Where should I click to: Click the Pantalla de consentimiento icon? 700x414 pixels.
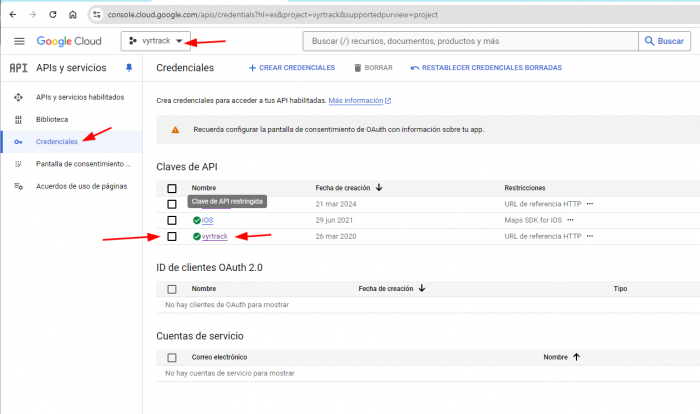coord(18,164)
